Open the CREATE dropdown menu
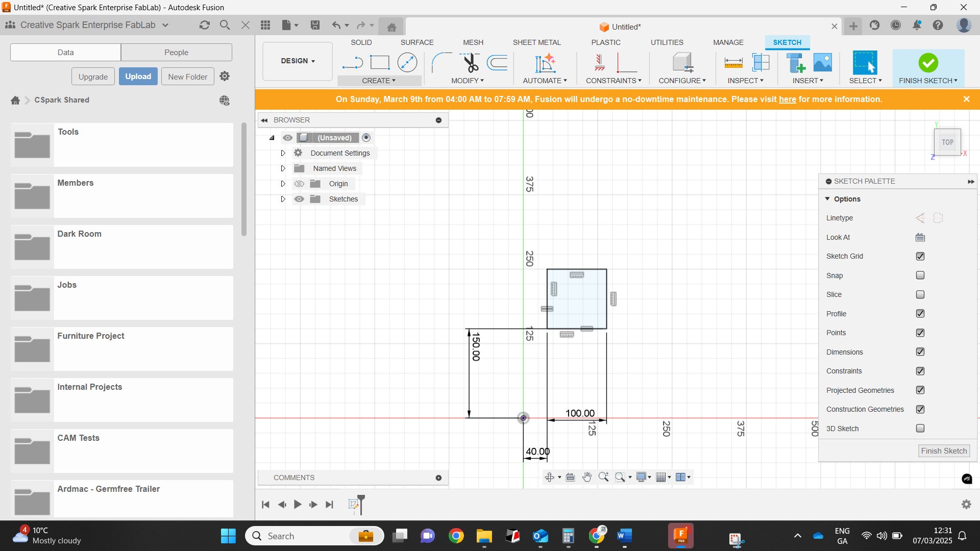Viewport: 980px width, 551px height. (379, 81)
